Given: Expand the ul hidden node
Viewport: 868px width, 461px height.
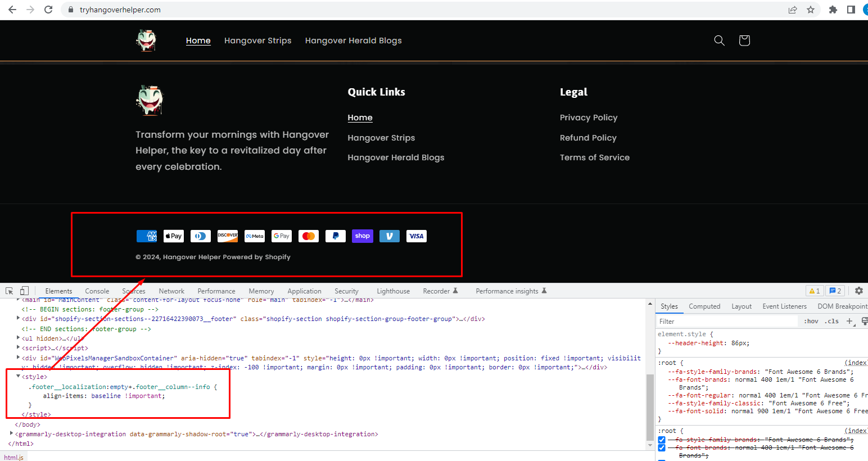Looking at the screenshot, I should (x=19, y=338).
